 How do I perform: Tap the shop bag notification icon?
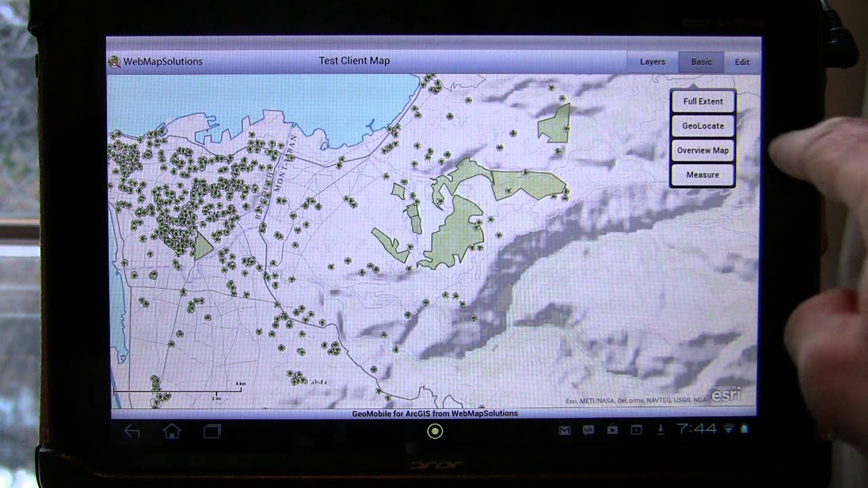click(612, 430)
